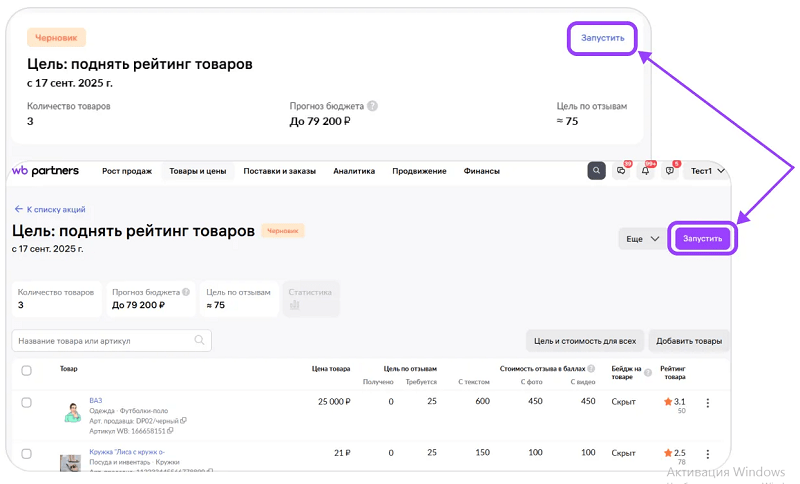Viewport: 800px width, 484px height.
Task: Click the help icon next to Прогноз бюджета in the top card
Action: tap(372, 106)
